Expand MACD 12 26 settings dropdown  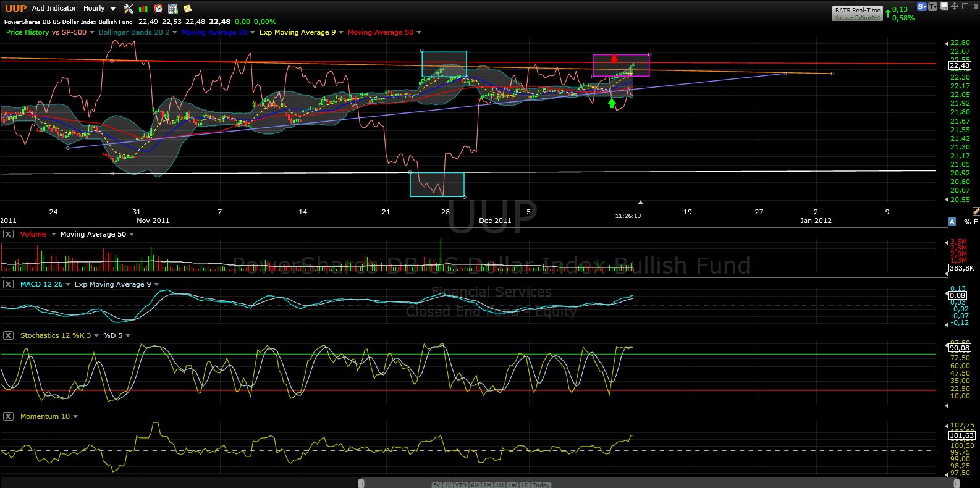click(68, 284)
